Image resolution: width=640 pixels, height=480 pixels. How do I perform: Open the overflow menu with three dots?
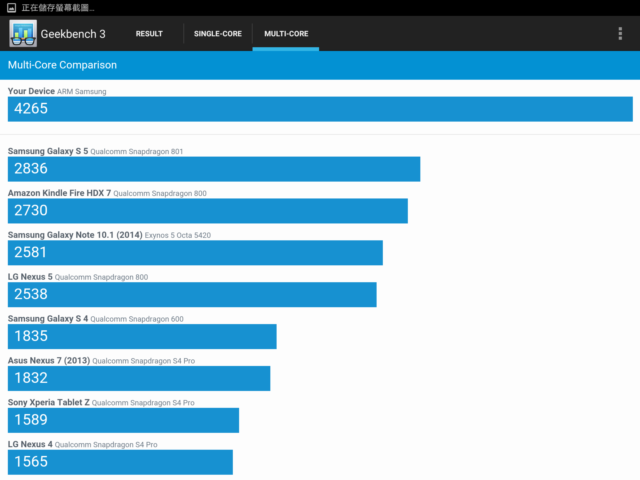click(x=620, y=33)
